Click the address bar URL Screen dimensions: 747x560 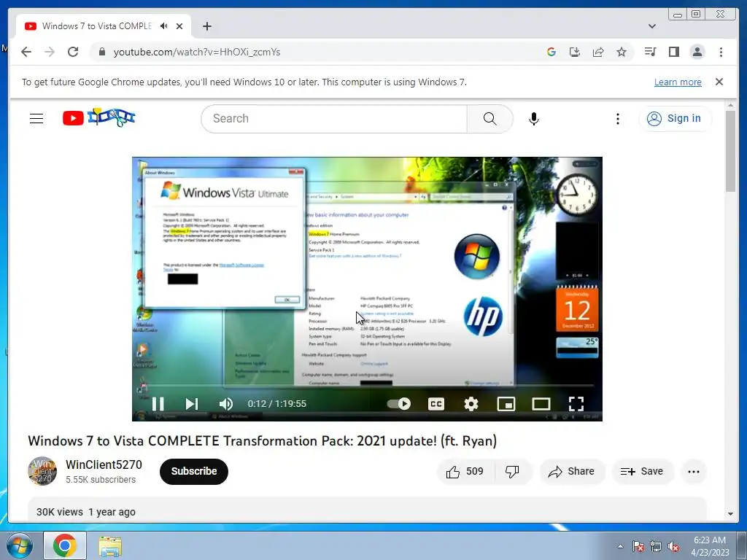pos(197,52)
